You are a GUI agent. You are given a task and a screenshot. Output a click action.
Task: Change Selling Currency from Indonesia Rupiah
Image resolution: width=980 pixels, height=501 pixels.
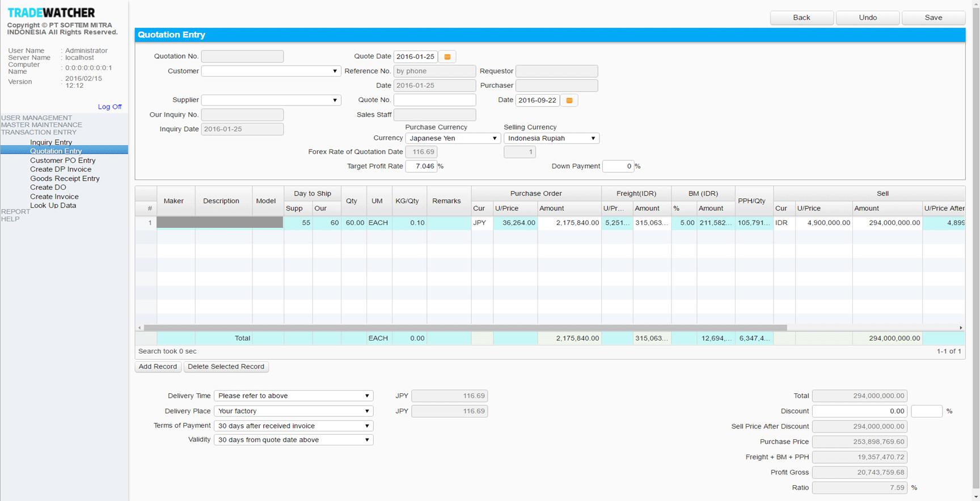coord(551,138)
